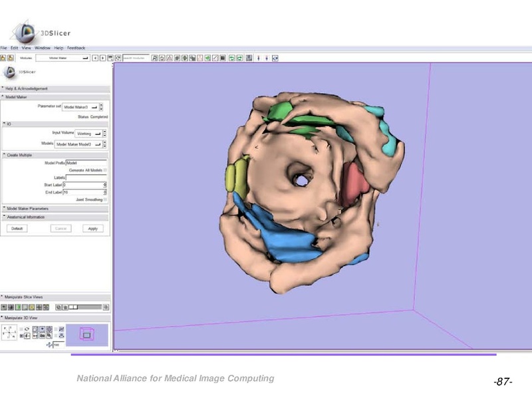Click in the Labels input field
The height and width of the screenshot is (399, 532).
pos(86,178)
